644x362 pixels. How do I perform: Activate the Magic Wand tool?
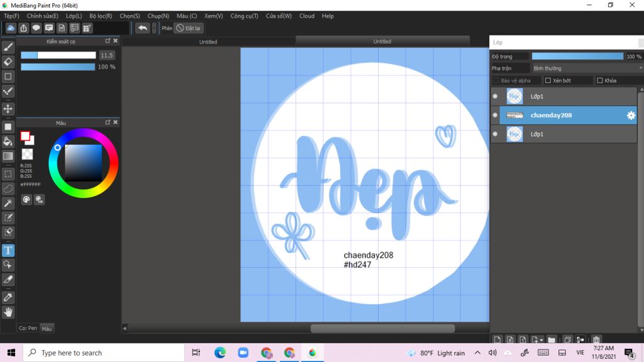coord(8,203)
